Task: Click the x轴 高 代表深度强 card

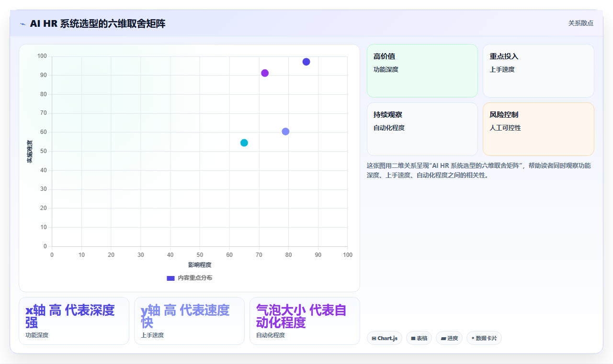Action: point(74,321)
